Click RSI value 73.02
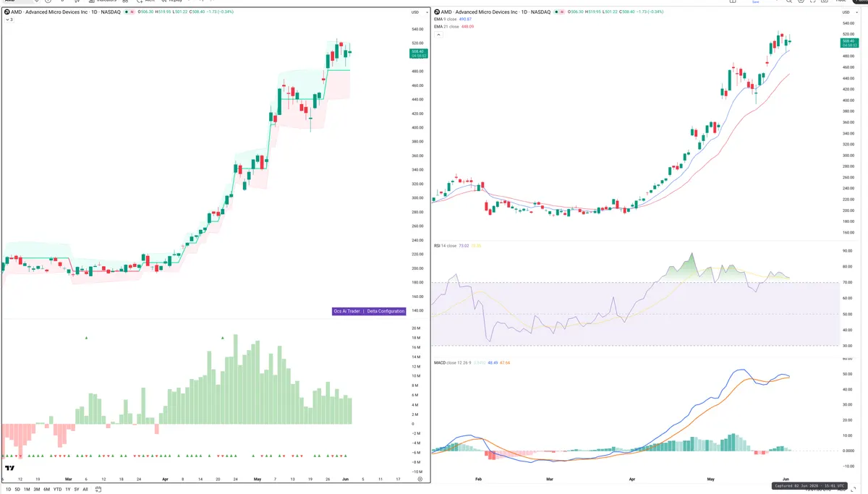Image resolution: width=868 pixels, height=494 pixels. coord(464,246)
